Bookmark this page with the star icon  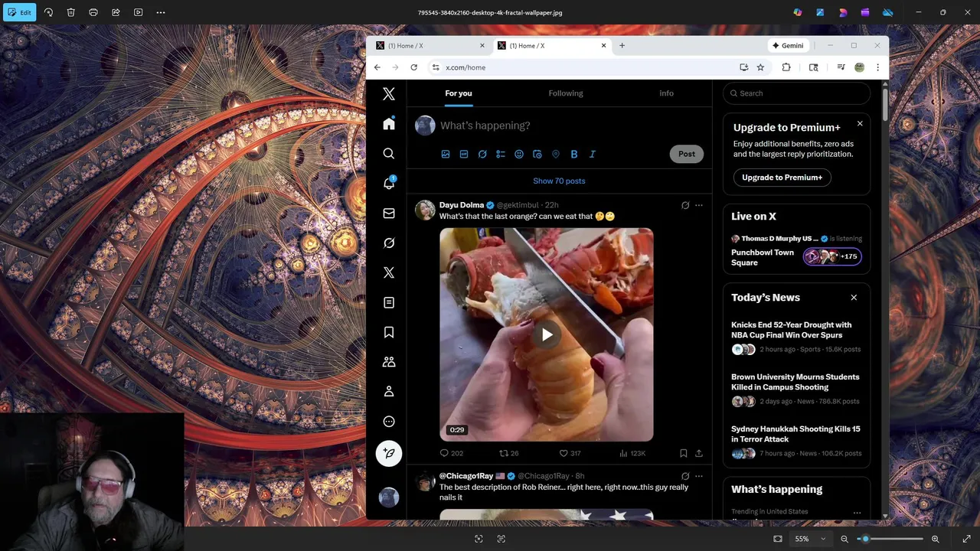click(x=760, y=67)
